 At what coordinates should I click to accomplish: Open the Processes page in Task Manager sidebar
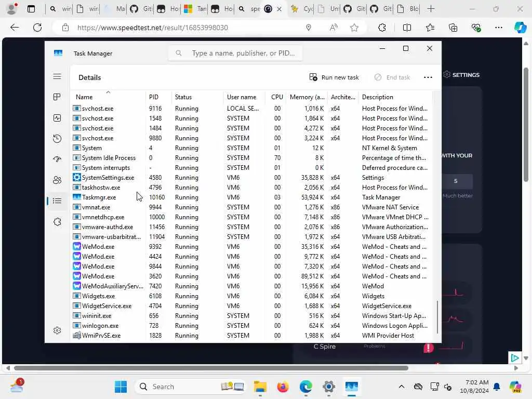(x=57, y=97)
